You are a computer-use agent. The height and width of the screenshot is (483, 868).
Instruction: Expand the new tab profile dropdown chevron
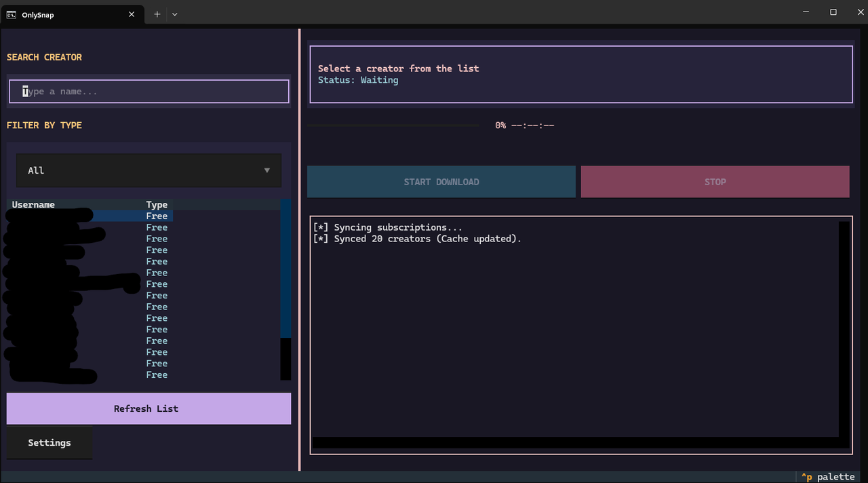tap(175, 14)
